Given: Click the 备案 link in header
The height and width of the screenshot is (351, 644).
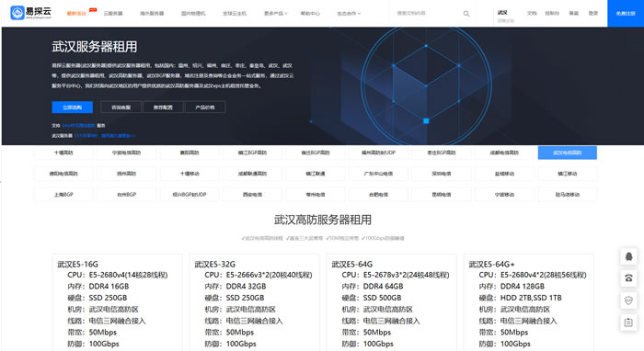Looking at the screenshot, I should coord(574,13).
